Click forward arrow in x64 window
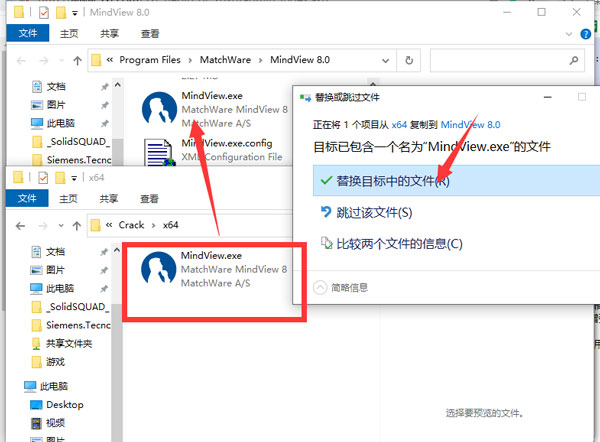This screenshot has height=442, width=600. 43,226
